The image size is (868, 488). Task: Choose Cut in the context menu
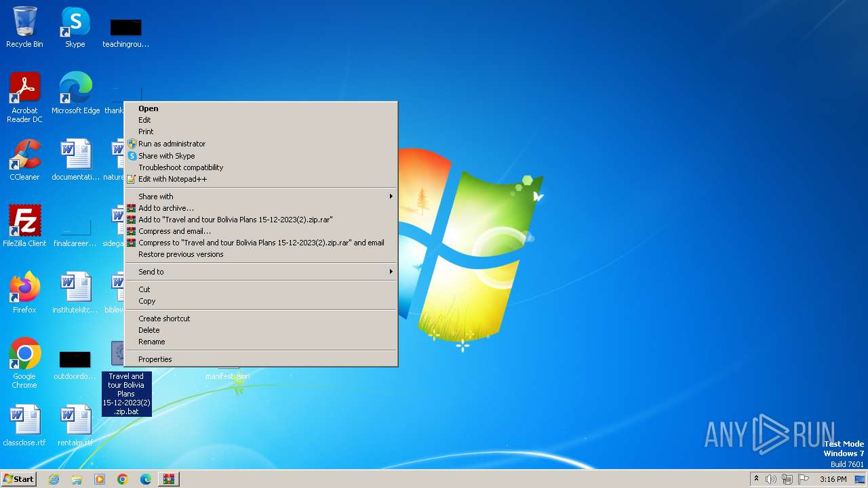pyautogui.click(x=261, y=289)
